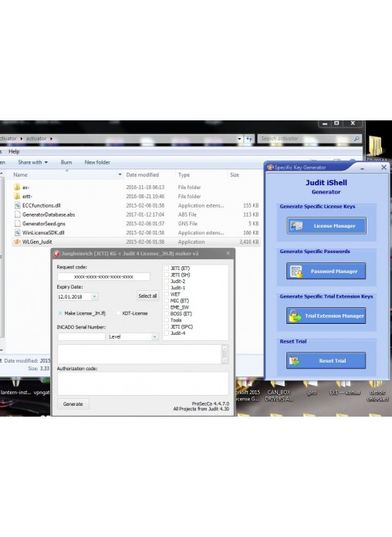Open the Help menu in Explorer
Viewport: 392px width, 537px height.
(14, 151)
